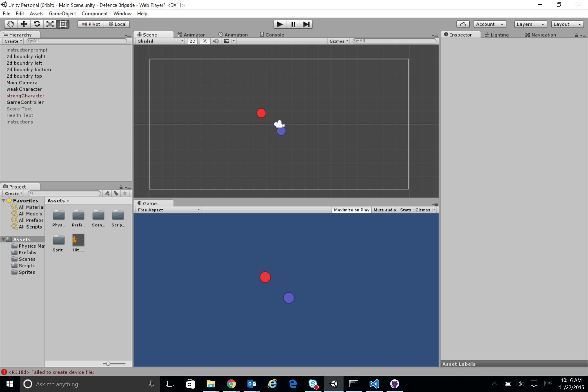This screenshot has width=588, height=392.
Task: Toggle 2D mode in Scene view
Action: coord(192,41)
